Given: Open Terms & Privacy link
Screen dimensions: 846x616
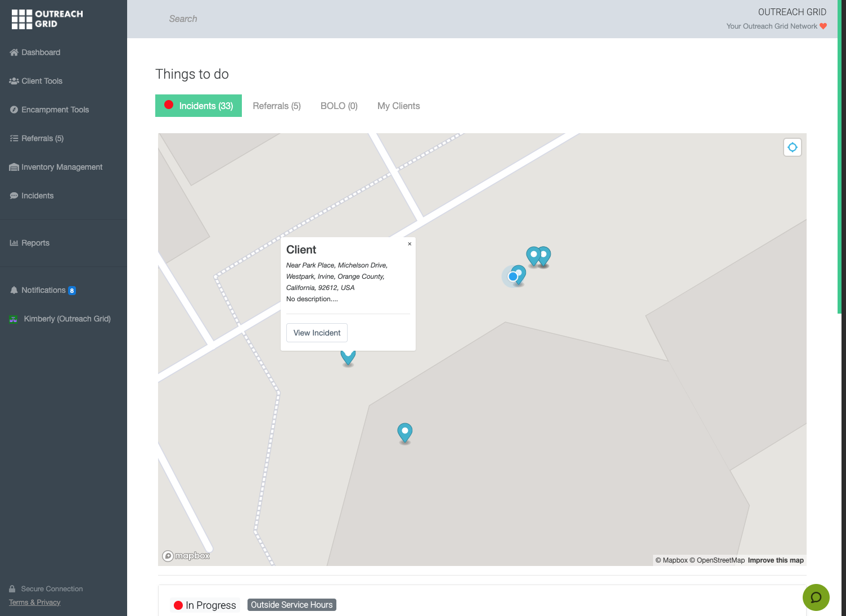Looking at the screenshot, I should coord(35,603).
